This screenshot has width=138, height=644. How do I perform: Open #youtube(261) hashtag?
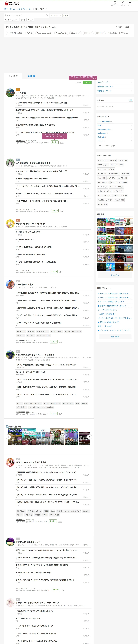pyautogui.click(x=103, y=182)
